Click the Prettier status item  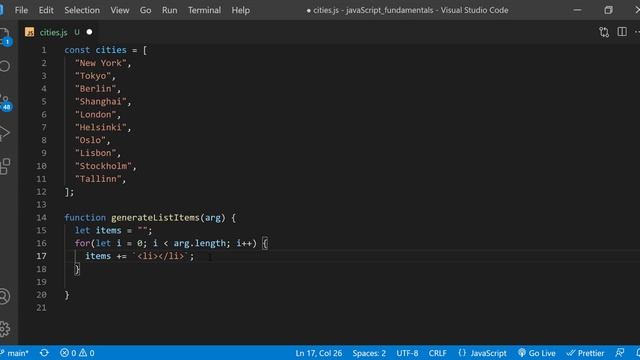585,353
